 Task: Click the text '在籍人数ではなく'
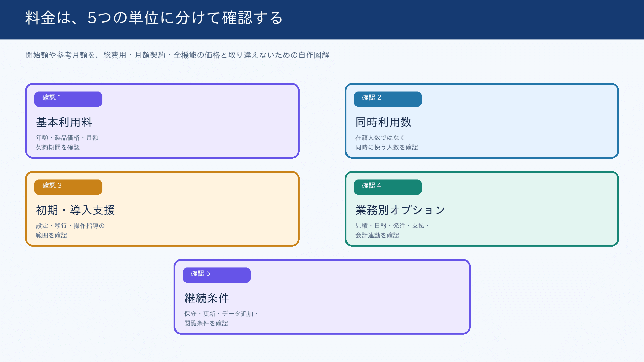pyautogui.click(x=380, y=138)
